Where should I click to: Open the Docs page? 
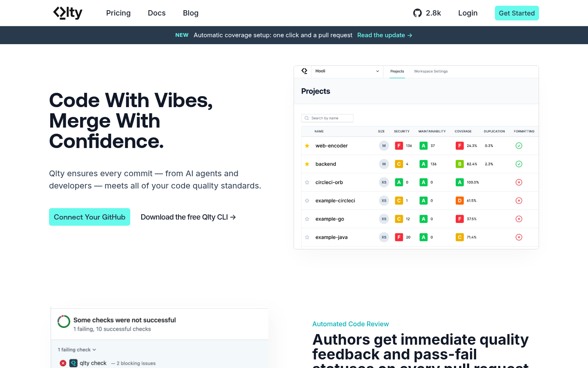coord(157,13)
